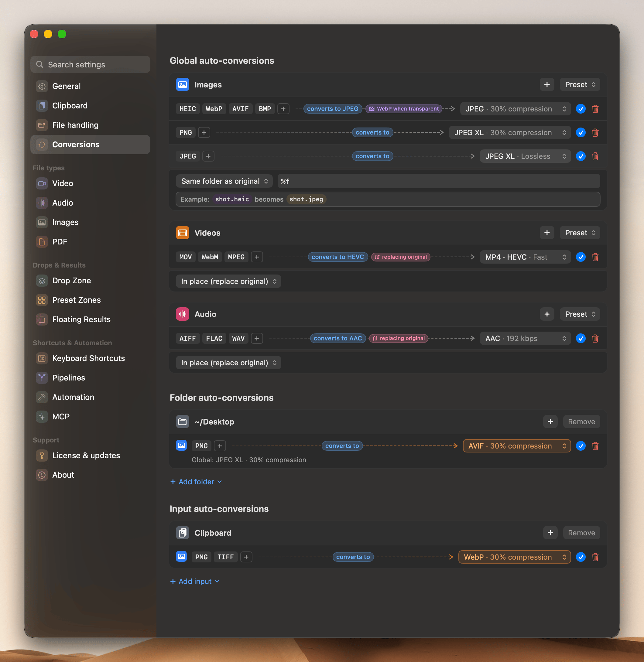Add a format next to Desktop folder PNG tag
The width and height of the screenshot is (644, 662).
coord(220,446)
